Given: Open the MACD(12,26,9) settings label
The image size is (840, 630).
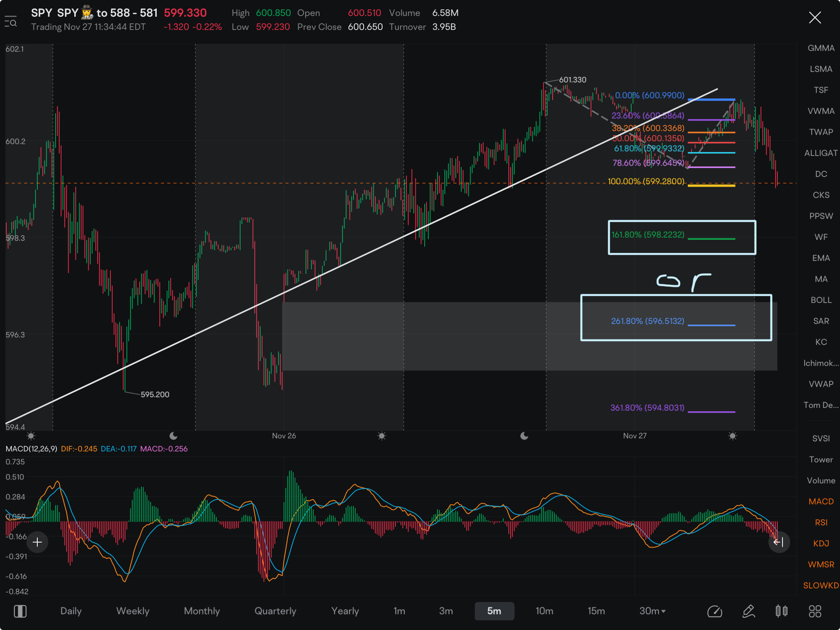Looking at the screenshot, I should coord(31,449).
